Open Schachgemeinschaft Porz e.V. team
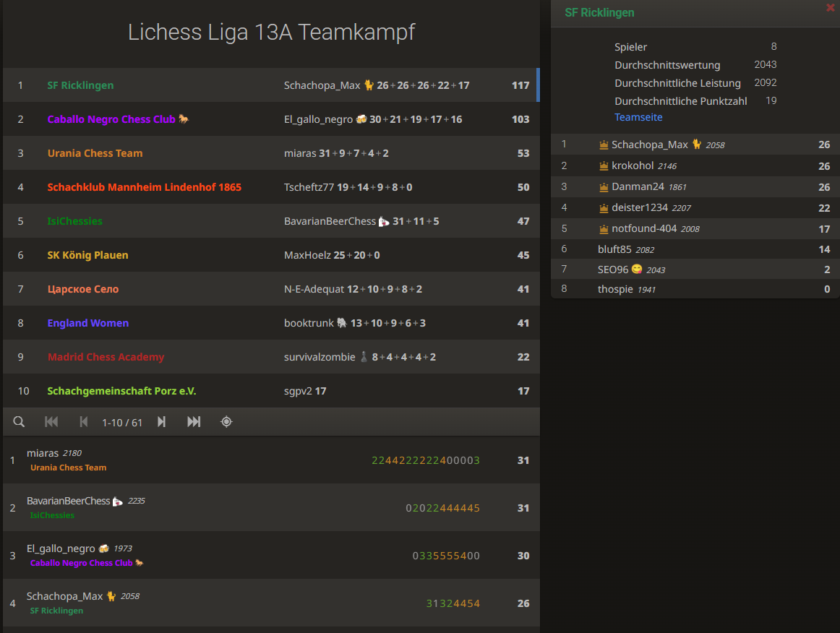Viewport: 840px width, 633px height. tap(121, 391)
